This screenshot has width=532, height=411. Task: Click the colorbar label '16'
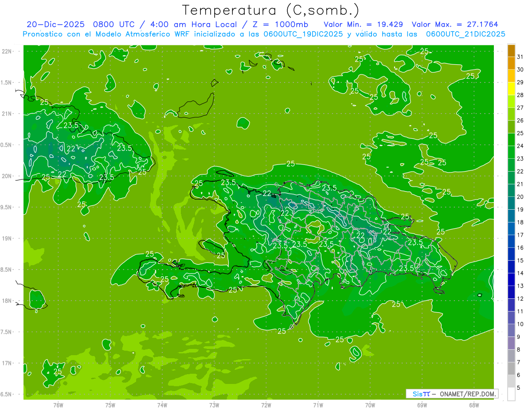(x=520, y=248)
